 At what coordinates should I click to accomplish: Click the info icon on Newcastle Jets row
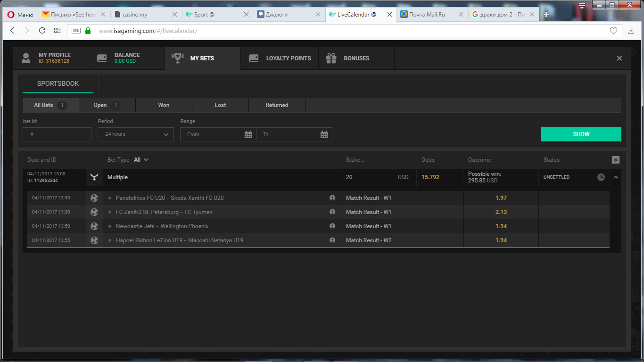(332, 226)
